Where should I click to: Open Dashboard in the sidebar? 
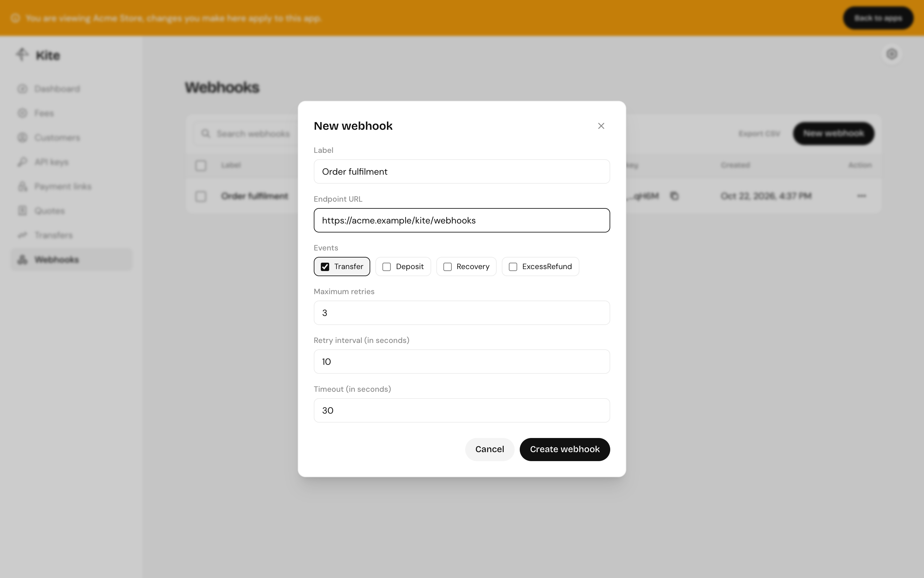tap(72, 89)
